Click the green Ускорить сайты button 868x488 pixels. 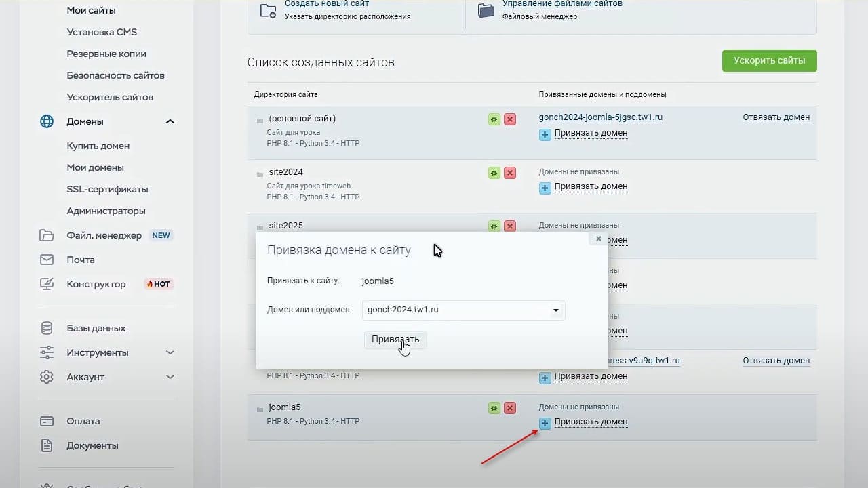point(769,60)
